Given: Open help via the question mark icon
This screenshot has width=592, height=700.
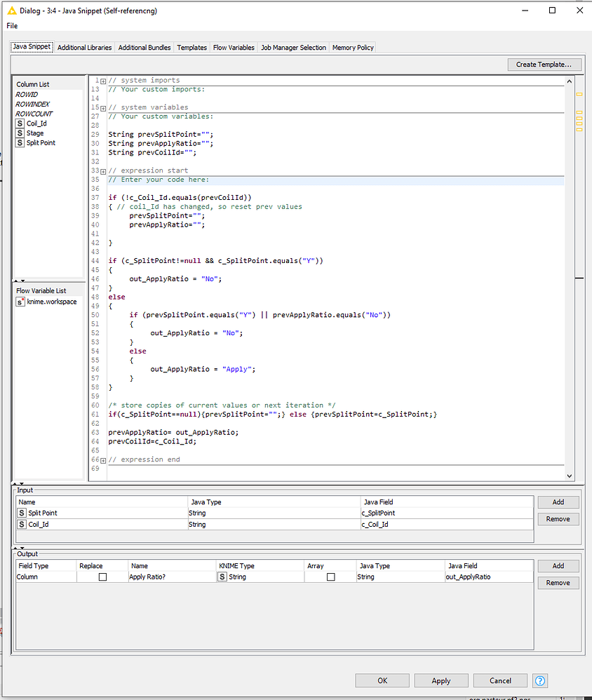Looking at the screenshot, I should pos(539,680).
